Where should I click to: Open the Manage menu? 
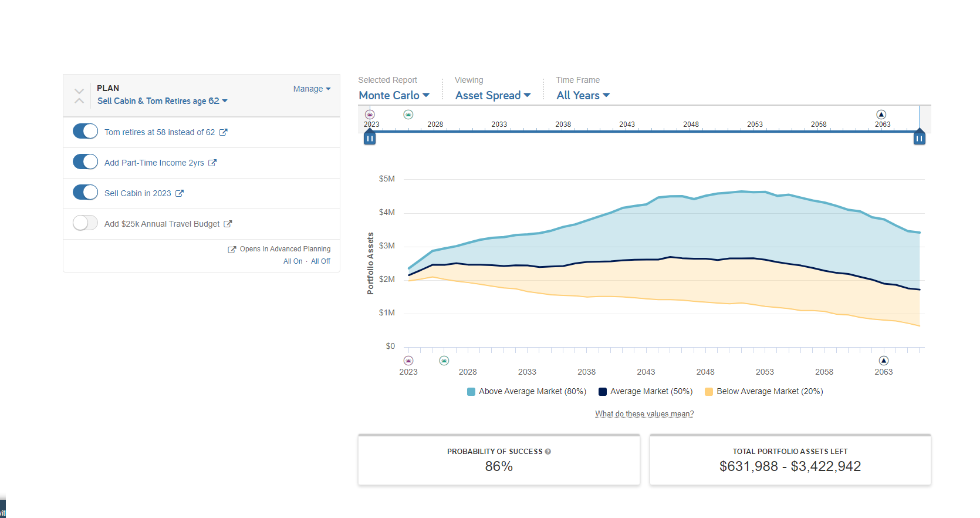pos(312,89)
